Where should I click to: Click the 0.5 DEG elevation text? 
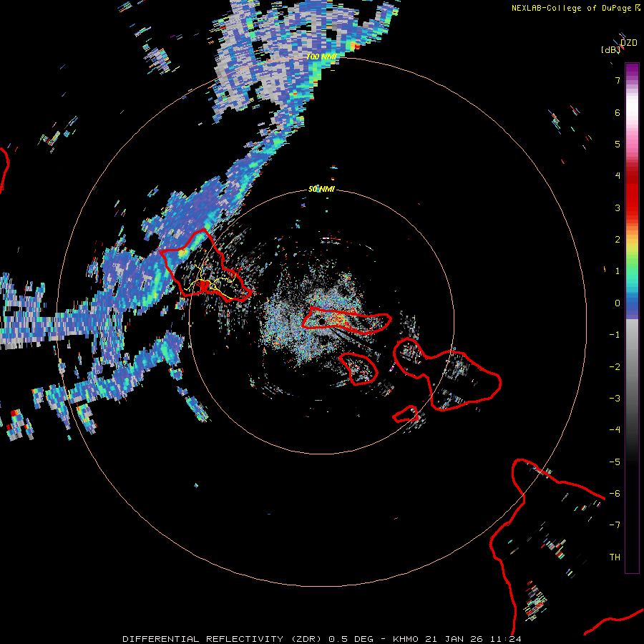coord(351,639)
